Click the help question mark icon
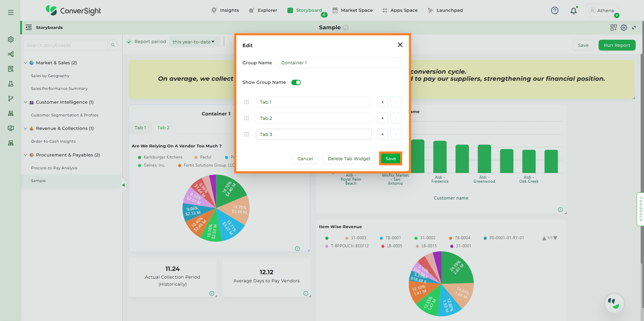The width and height of the screenshot is (644, 321). (x=555, y=11)
